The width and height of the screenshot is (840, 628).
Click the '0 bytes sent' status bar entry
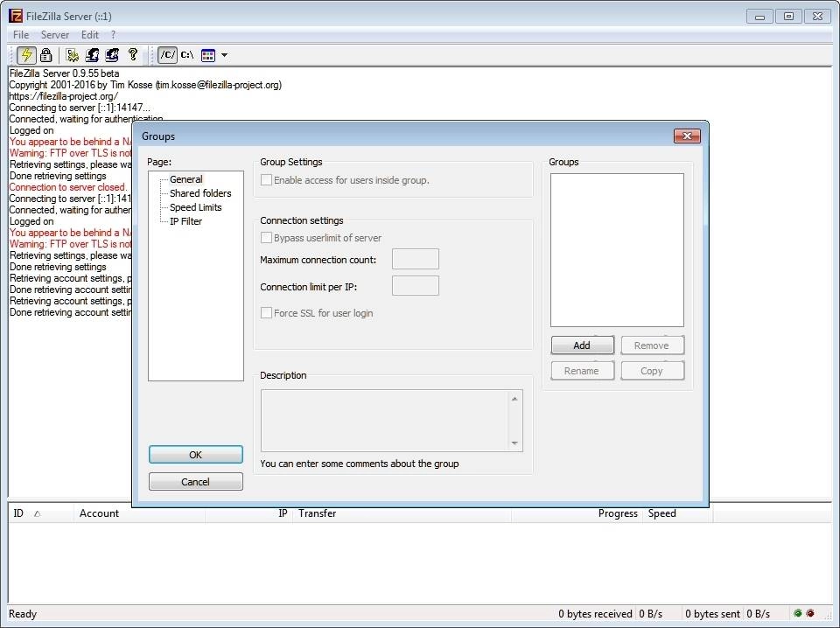coord(712,613)
